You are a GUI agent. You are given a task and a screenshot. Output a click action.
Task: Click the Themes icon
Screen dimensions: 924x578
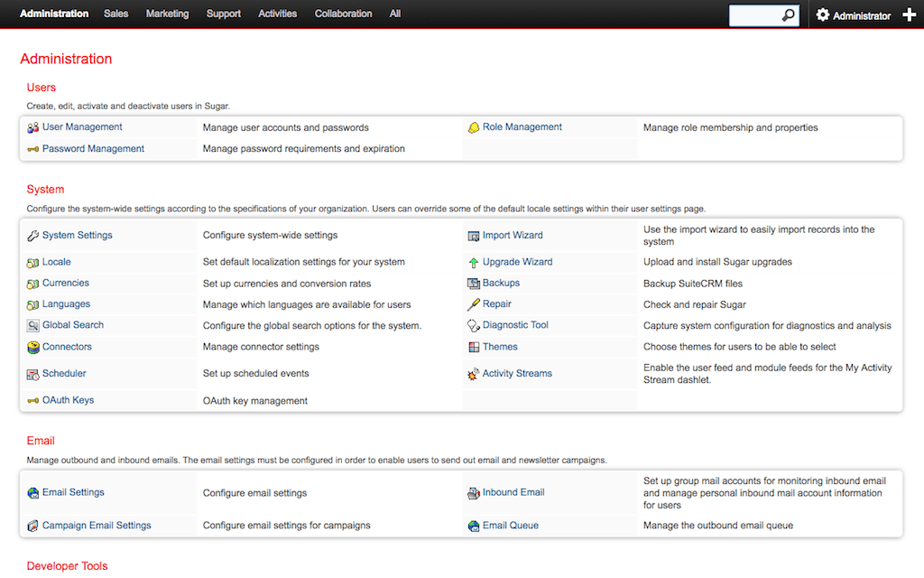tap(474, 348)
